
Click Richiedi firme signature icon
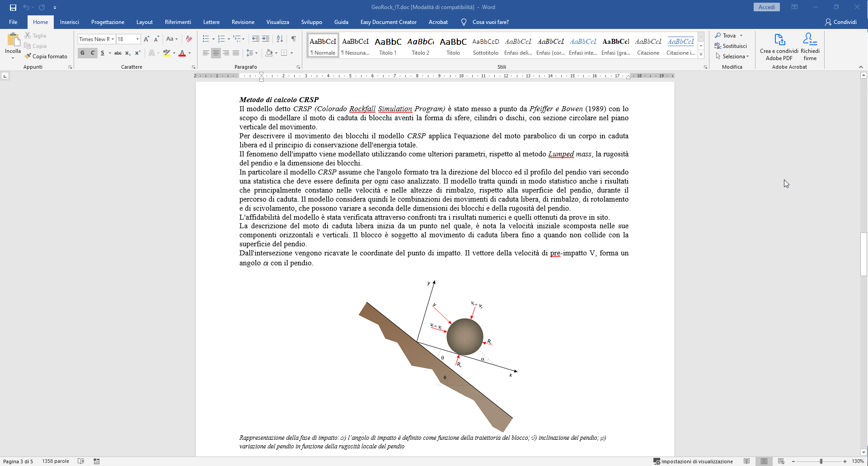pos(810,47)
